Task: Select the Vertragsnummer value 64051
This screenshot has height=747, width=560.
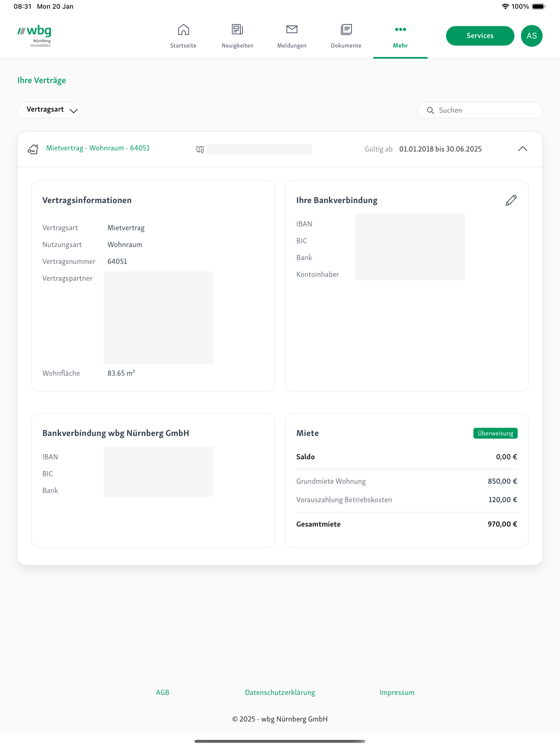Action: 117,261
